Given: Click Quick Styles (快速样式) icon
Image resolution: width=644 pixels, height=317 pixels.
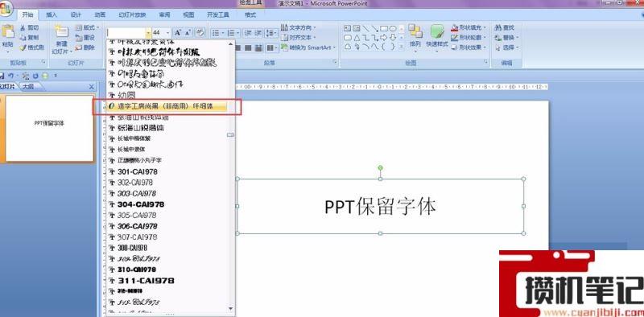Looking at the screenshot, I should [437, 32].
